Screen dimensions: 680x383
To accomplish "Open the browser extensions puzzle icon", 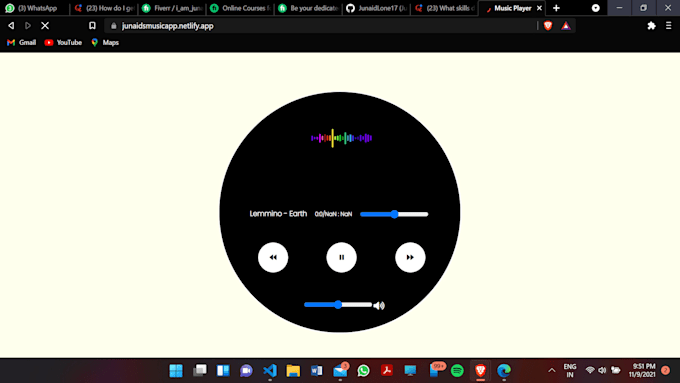I will [651, 26].
